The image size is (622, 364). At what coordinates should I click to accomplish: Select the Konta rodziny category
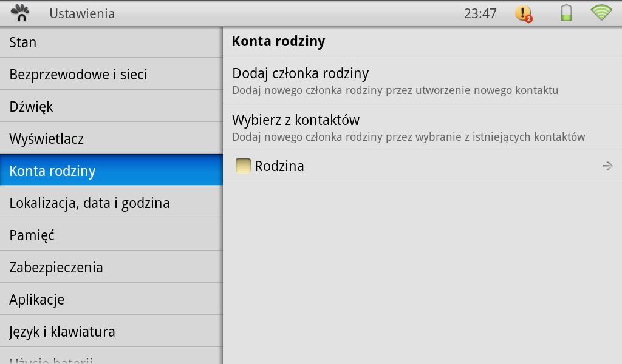pyautogui.click(x=111, y=171)
